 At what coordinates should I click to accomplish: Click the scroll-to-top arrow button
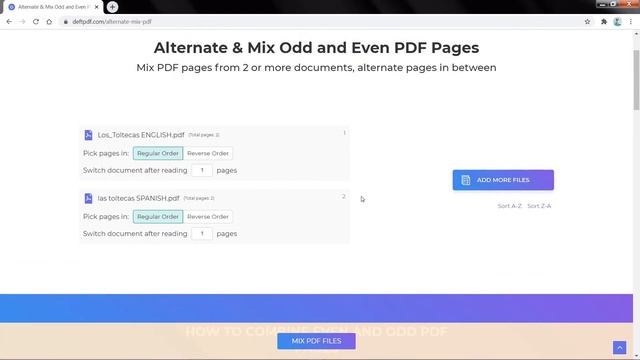619,347
